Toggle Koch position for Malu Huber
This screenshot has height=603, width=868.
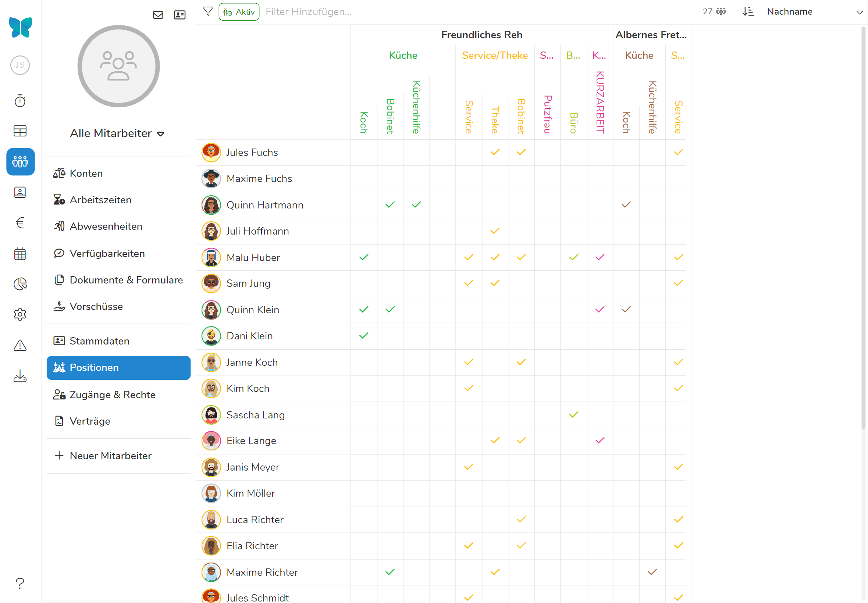363,257
